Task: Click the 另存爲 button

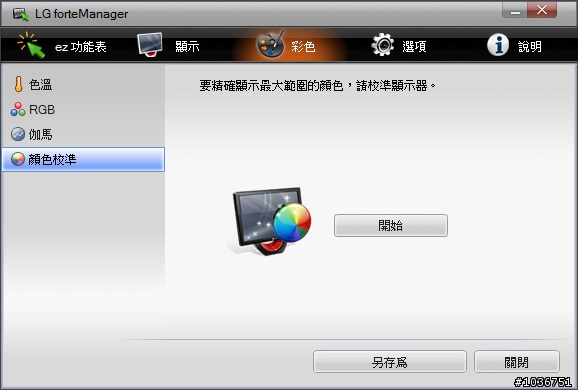Action: (390, 362)
